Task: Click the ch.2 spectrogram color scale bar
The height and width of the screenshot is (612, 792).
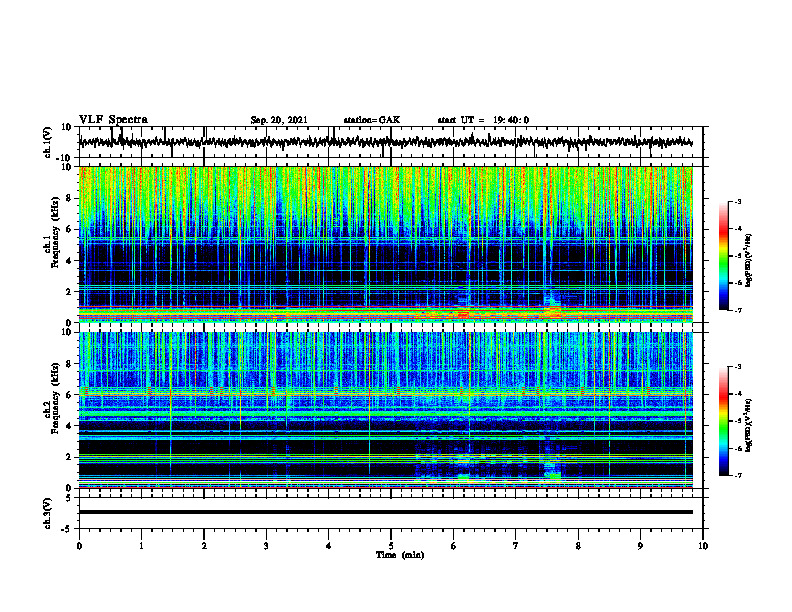Action: tap(724, 421)
